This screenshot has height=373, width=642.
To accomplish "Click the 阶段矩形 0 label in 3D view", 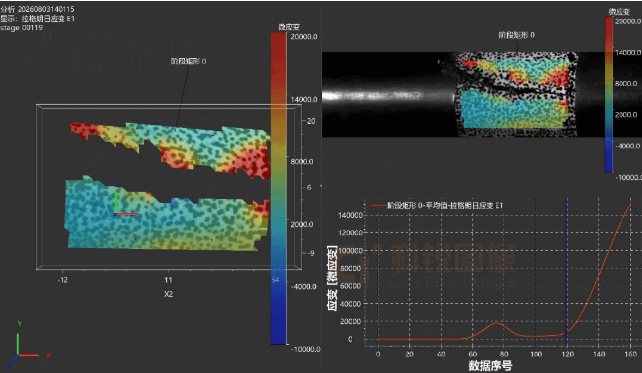I will tap(188, 61).
